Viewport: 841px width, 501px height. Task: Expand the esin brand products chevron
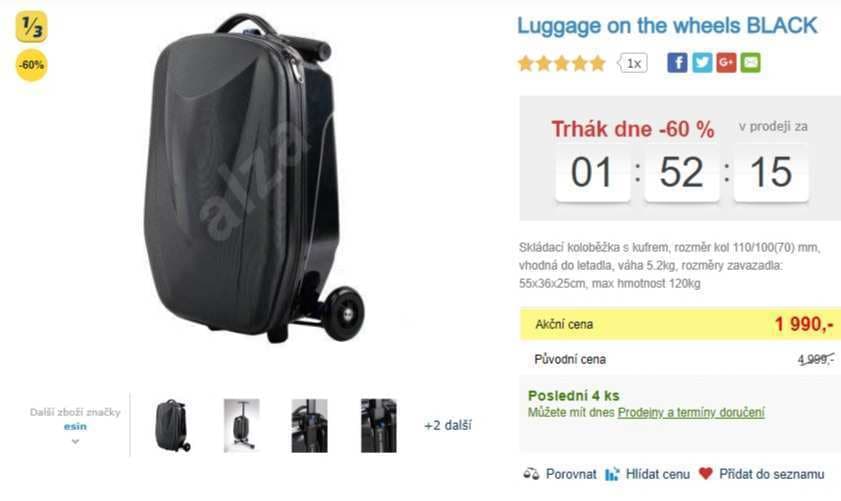point(76,441)
